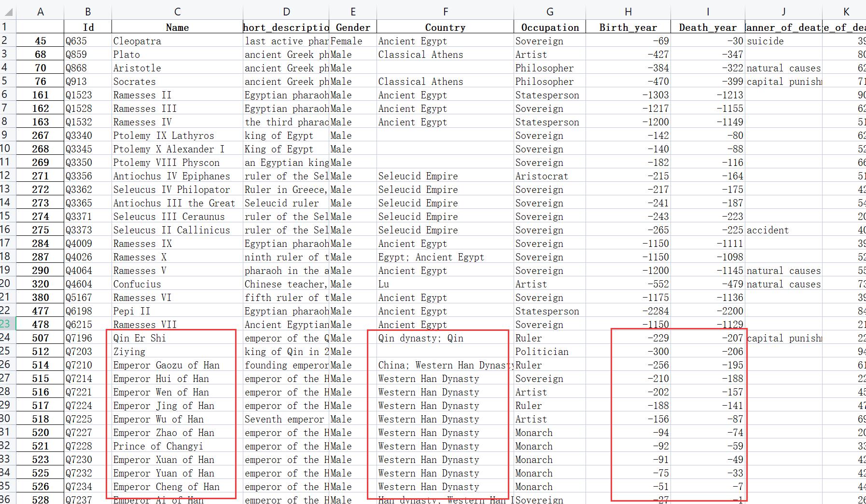Select the Plato name cell
The width and height of the screenshot is (866, 504).
coord(177,54)
